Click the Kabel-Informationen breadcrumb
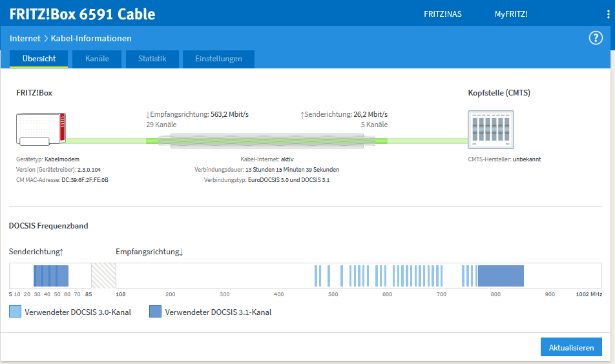This screenshot has height=364, width=615. pyautogui.click(x=91, y=38)
